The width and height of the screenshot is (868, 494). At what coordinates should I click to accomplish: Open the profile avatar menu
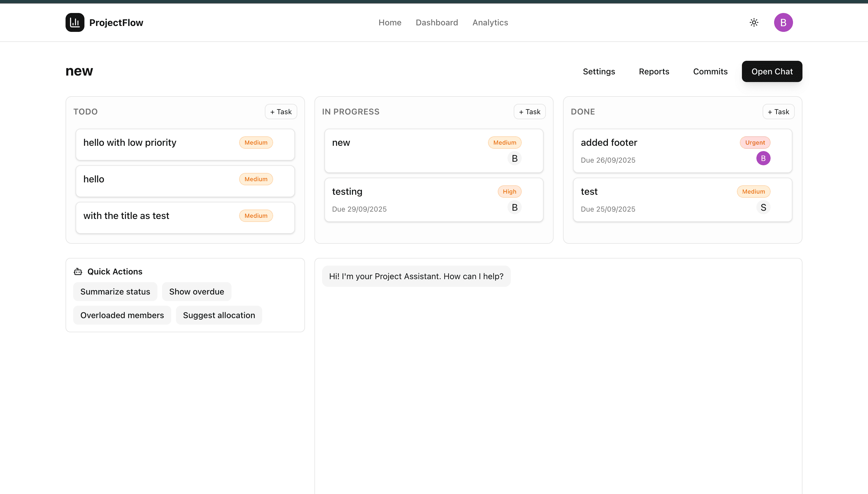(x=783, y=22)
